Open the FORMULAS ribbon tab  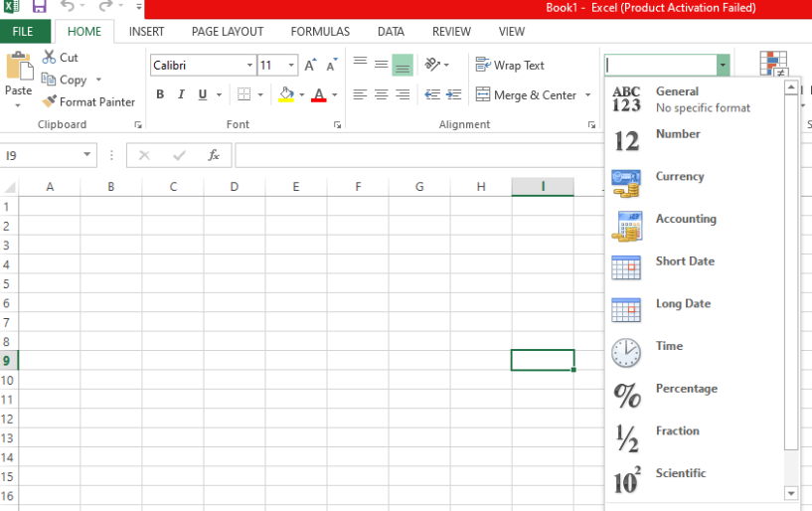point(320,32)
